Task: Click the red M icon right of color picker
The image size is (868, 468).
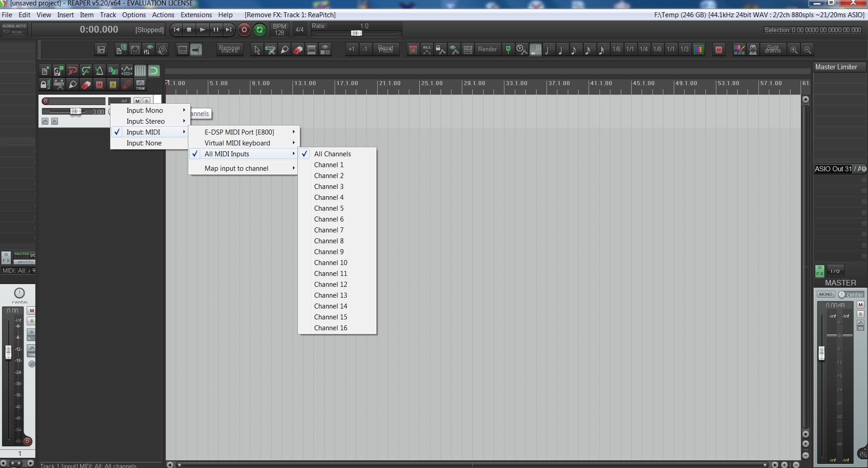Action: [719, 49]
